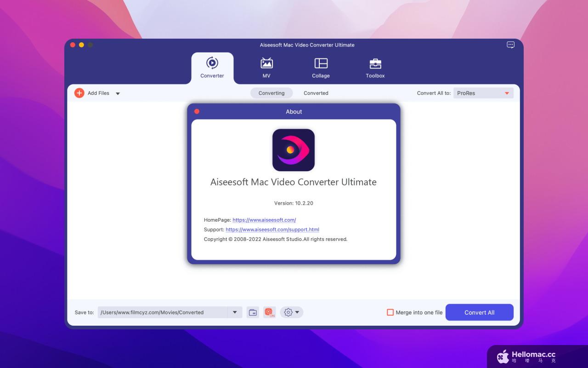This screenshot has height=368, width=588.
Task: Close the About dialog
Action: pyautogui.click(x=197, y=111)
